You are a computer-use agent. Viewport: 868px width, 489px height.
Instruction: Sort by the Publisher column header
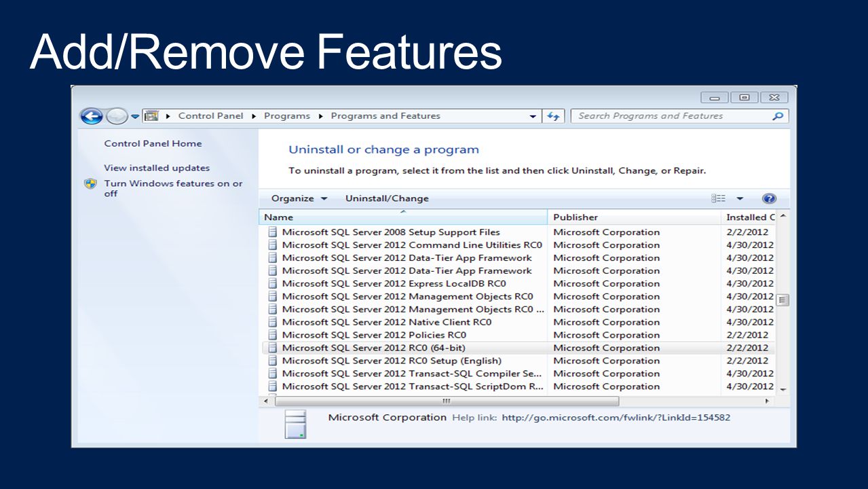(634, 217)
